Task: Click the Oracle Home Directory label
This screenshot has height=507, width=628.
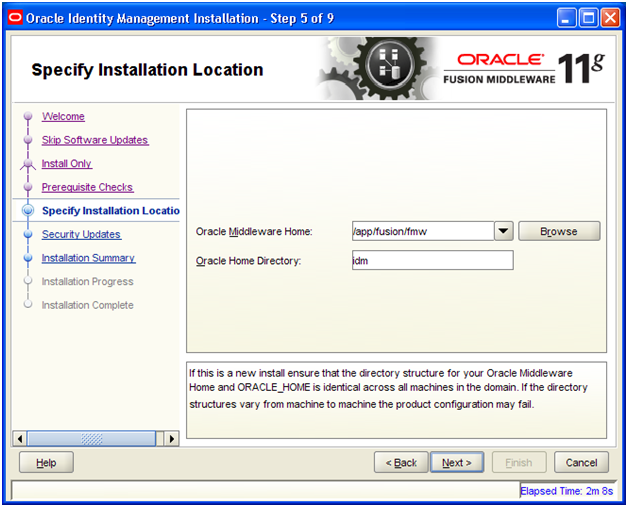Action: [x=248, y=261]
